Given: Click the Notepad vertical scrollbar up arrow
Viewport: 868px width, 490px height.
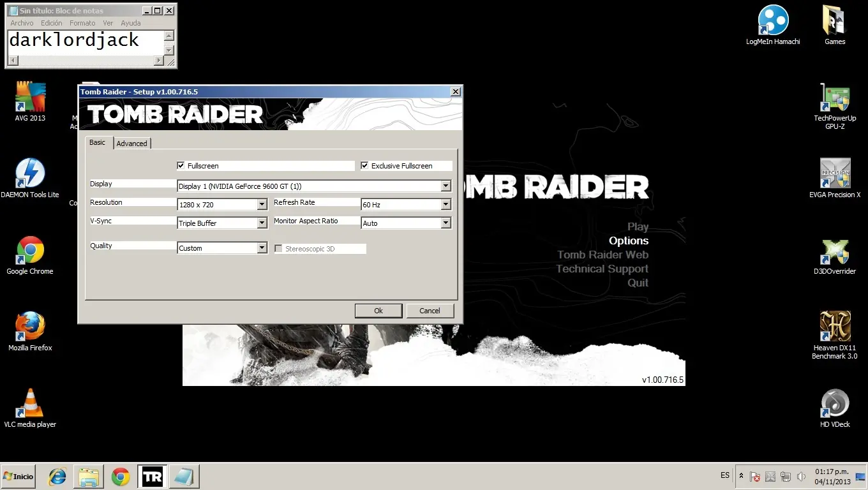Looking at the screenshot, I should tap(169, 36).
